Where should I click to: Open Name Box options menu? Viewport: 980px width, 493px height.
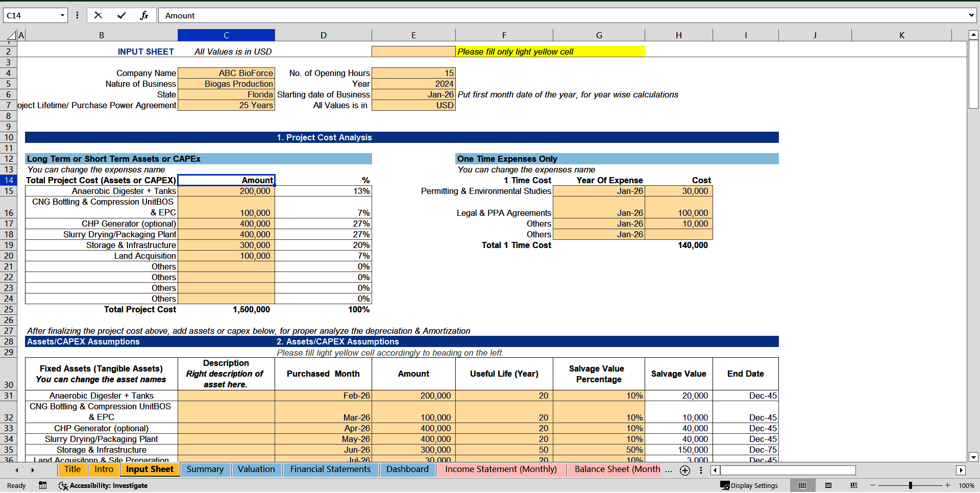77,15
